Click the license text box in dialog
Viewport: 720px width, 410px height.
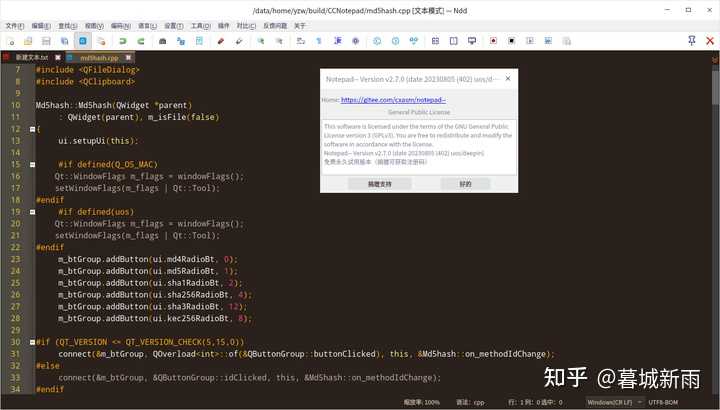pos(419,147)
